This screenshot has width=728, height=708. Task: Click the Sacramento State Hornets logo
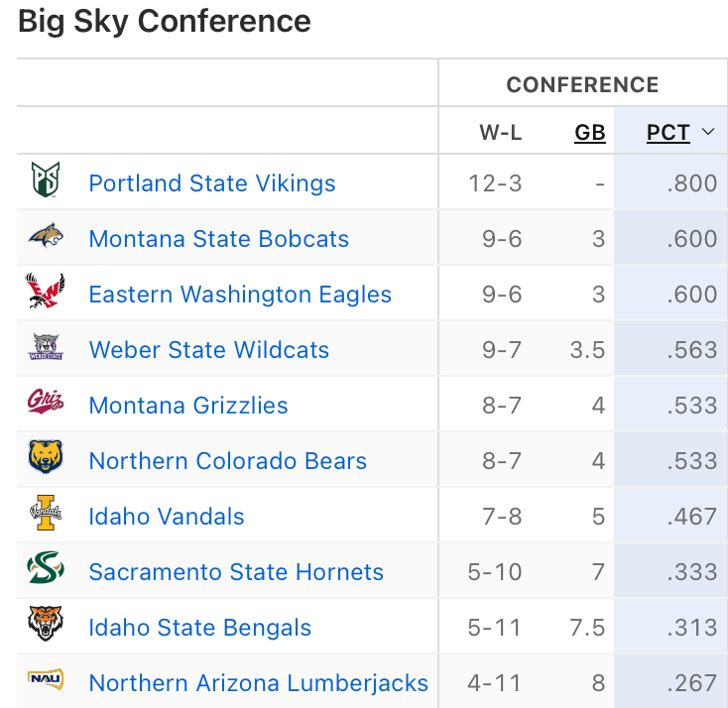[x=46, y=570]
